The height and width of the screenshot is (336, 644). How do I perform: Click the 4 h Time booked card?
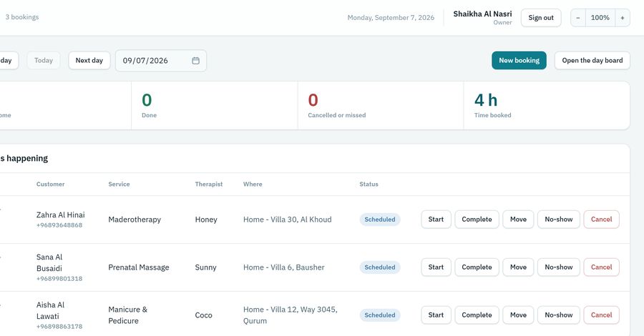click(x=547, y=105)
